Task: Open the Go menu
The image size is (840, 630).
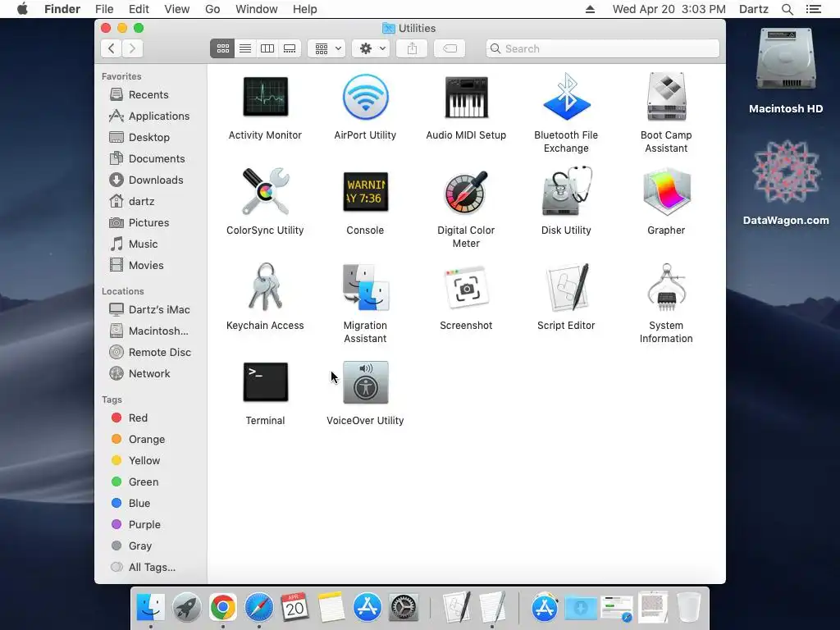Action: click(212, 9)
